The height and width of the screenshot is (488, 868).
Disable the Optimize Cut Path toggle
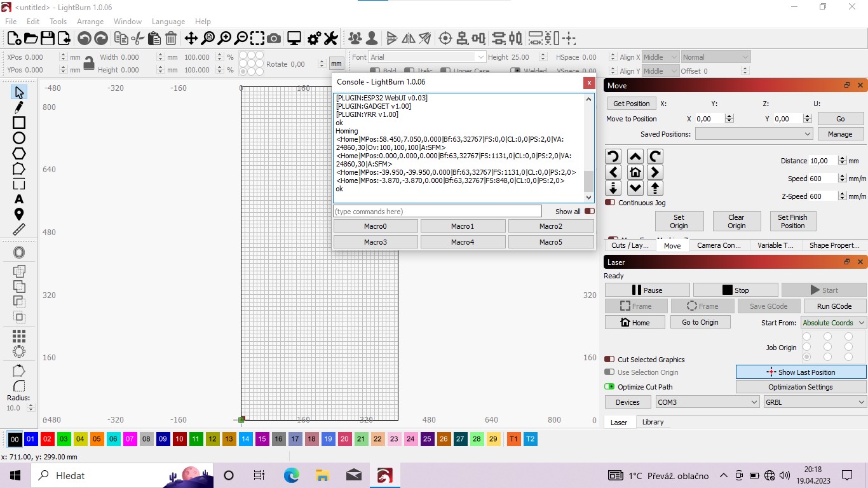click(x=610, y=387)
